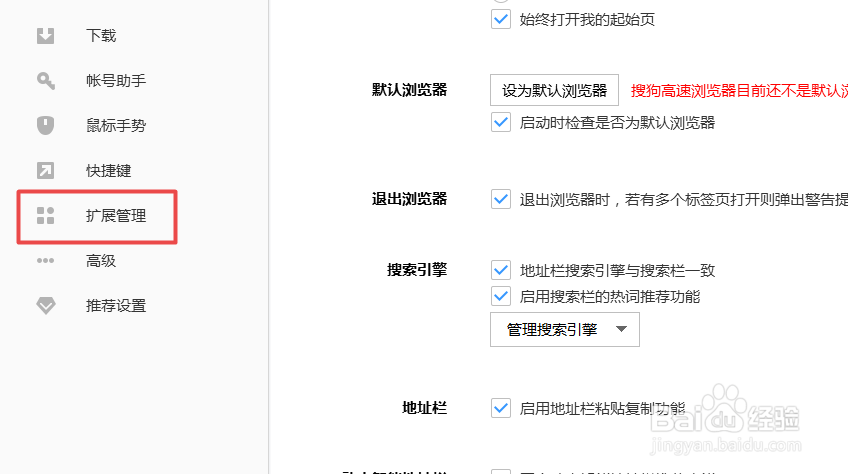Click the 默认浏览器 section label

[409, 90]
